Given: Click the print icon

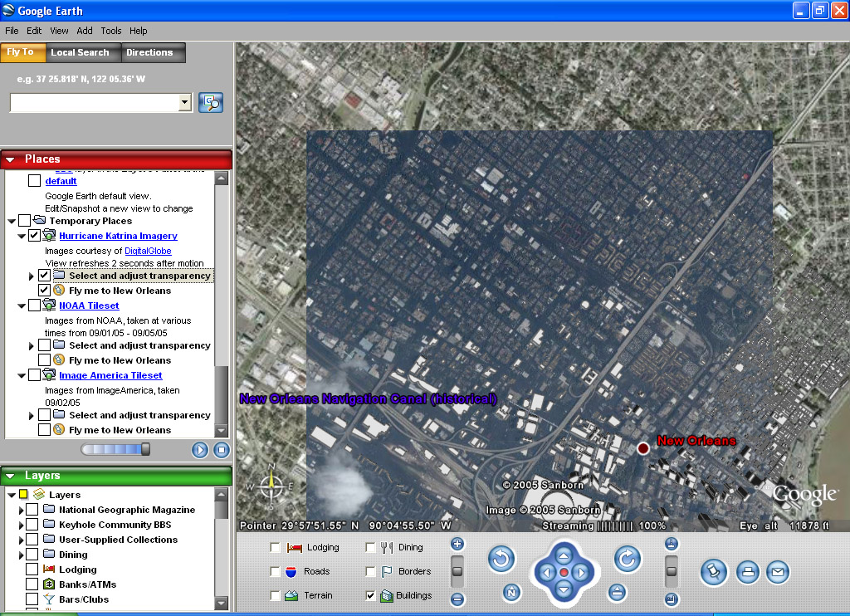Looking at the screenshot, I should [748, 572].
